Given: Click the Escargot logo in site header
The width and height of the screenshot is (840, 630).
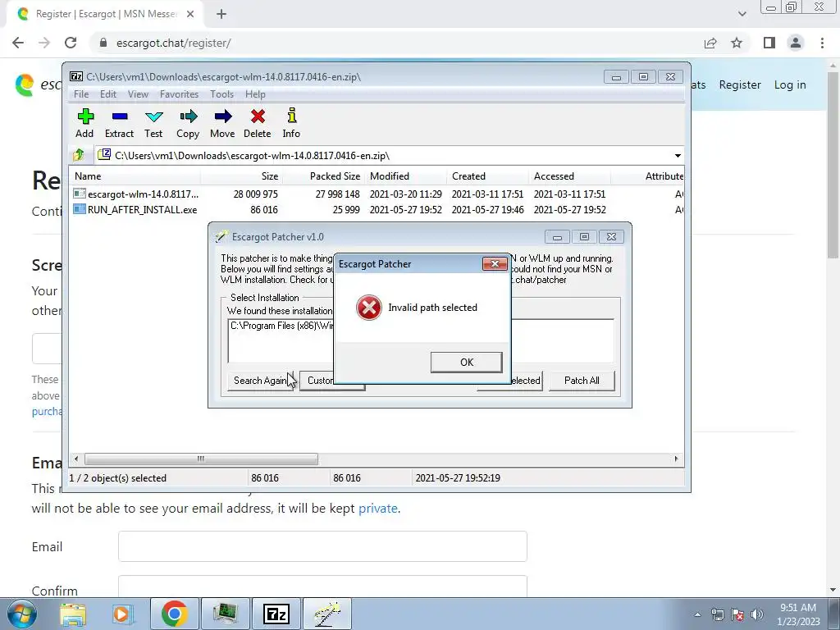Looking at the screenshot, I should point(25,84).
